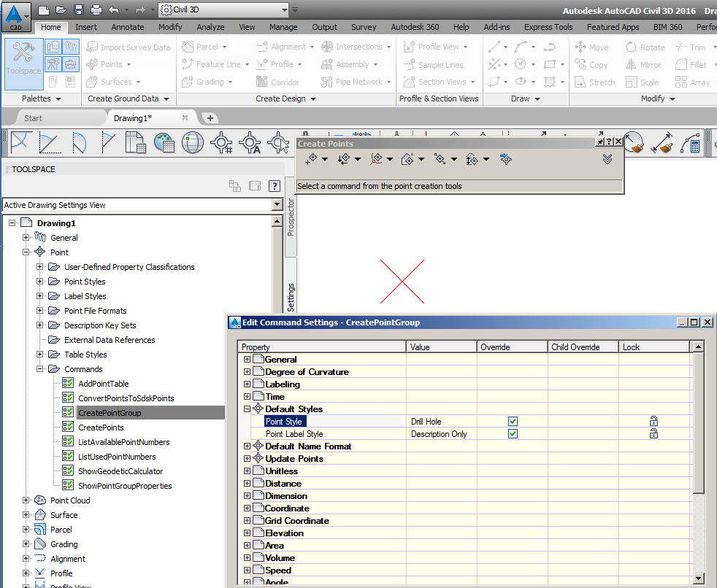The image size is (717, 588).
Task: Select the ShowGeodeticCalculator command
Action: coord(120,471)
